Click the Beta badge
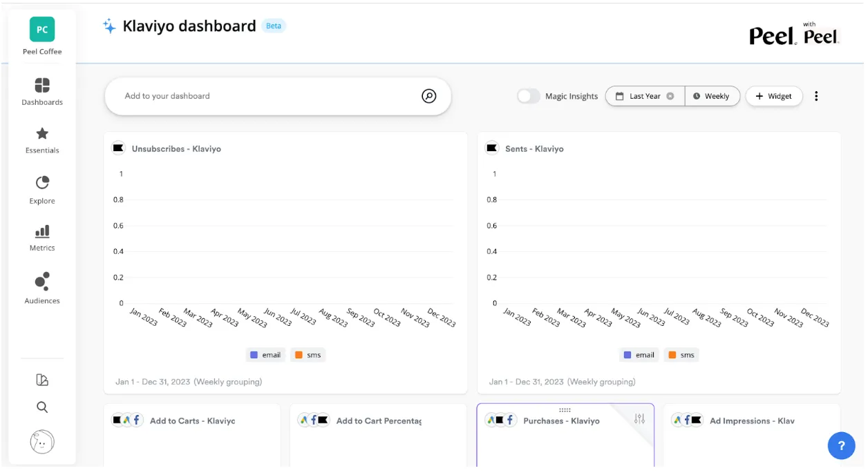The height and width of the screenshot is (475, 868). point(274,26)
